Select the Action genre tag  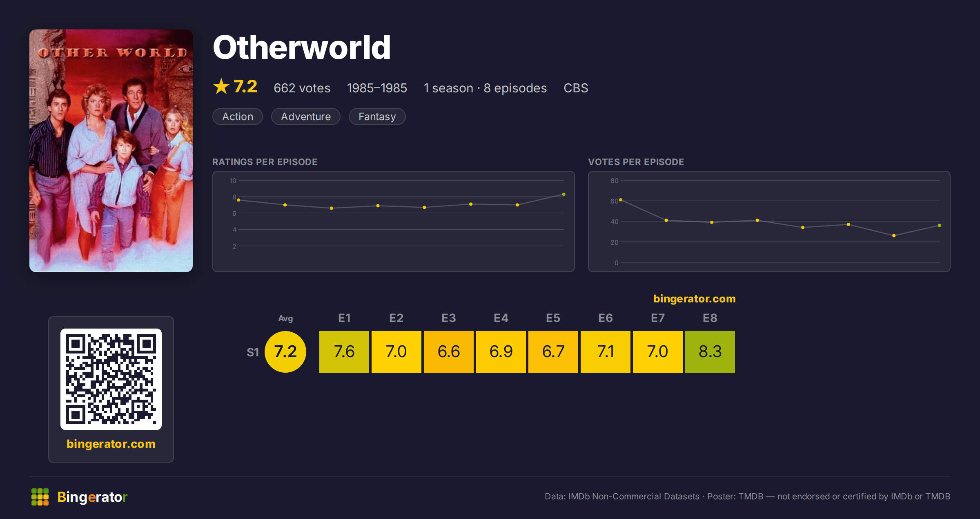(238, 116)
